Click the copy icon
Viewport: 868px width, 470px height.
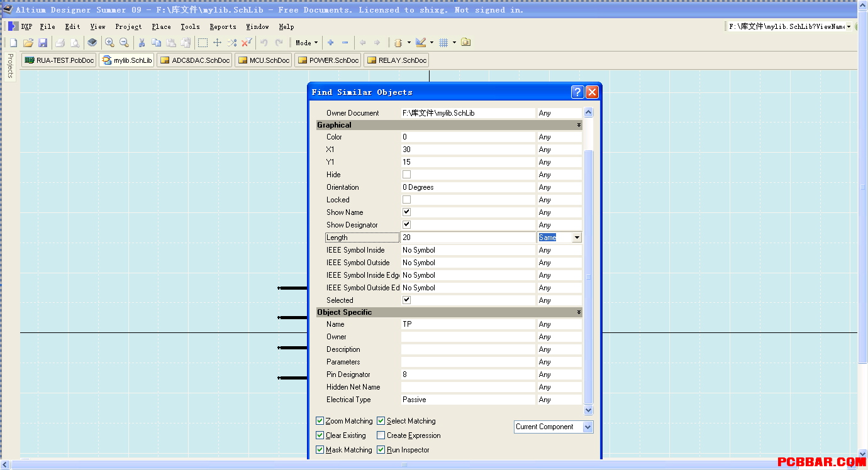coord(157,43)
